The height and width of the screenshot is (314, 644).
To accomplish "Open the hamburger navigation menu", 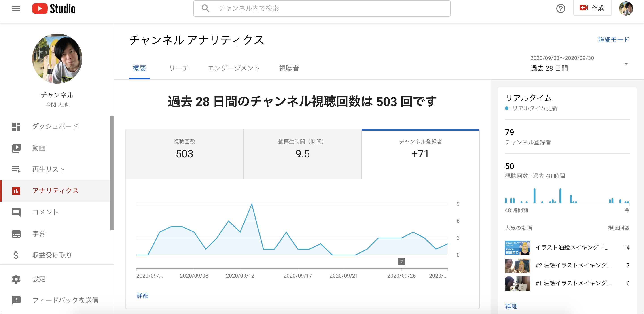I will (16, 8).
